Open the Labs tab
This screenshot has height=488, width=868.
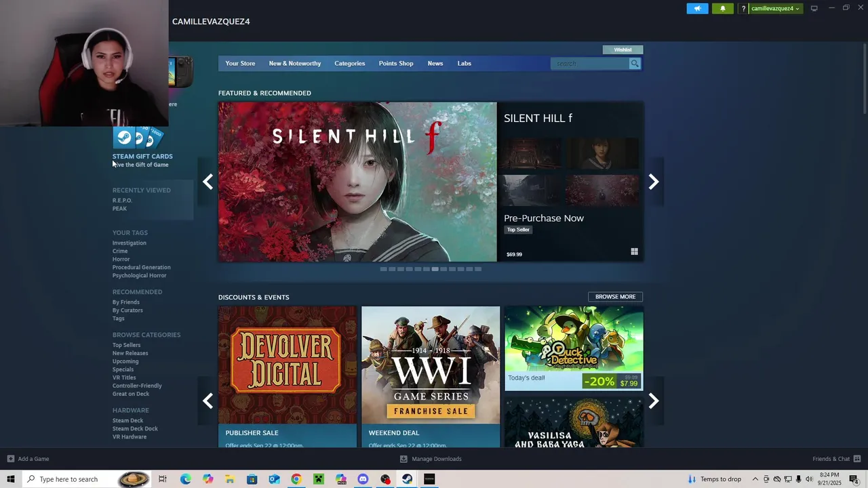(x=465, y=64)
